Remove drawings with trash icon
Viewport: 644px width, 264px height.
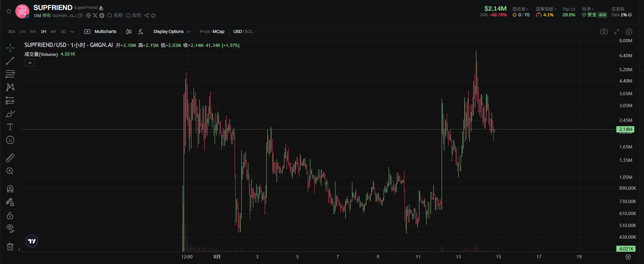(x=10, y=247)
